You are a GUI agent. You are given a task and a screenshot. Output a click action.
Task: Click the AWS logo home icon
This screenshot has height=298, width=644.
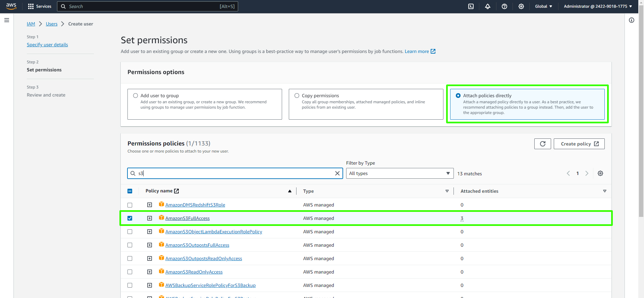click(x=11, y=6)
